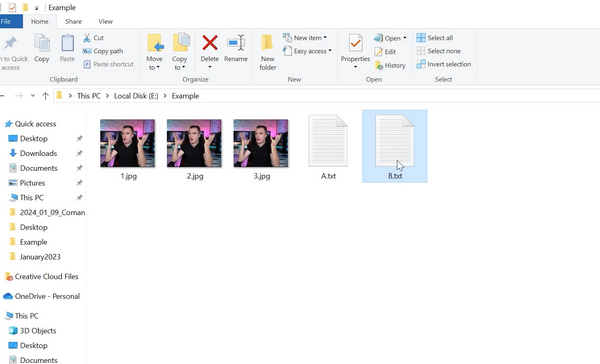Click Invert selection

[444, 64]
